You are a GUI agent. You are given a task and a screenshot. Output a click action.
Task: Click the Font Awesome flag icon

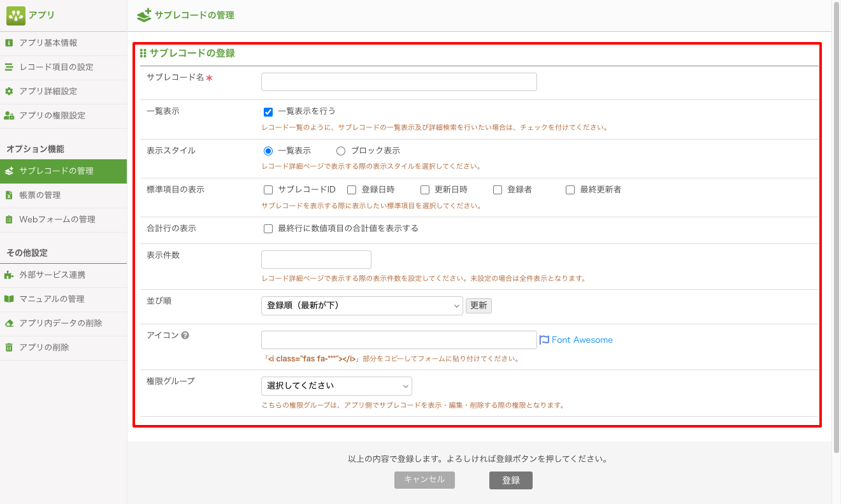(545, 340)
